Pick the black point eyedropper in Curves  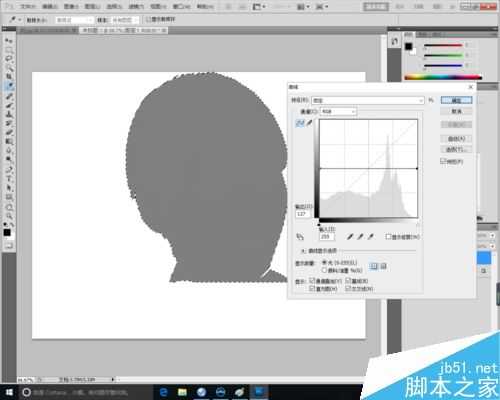point(350,237)
